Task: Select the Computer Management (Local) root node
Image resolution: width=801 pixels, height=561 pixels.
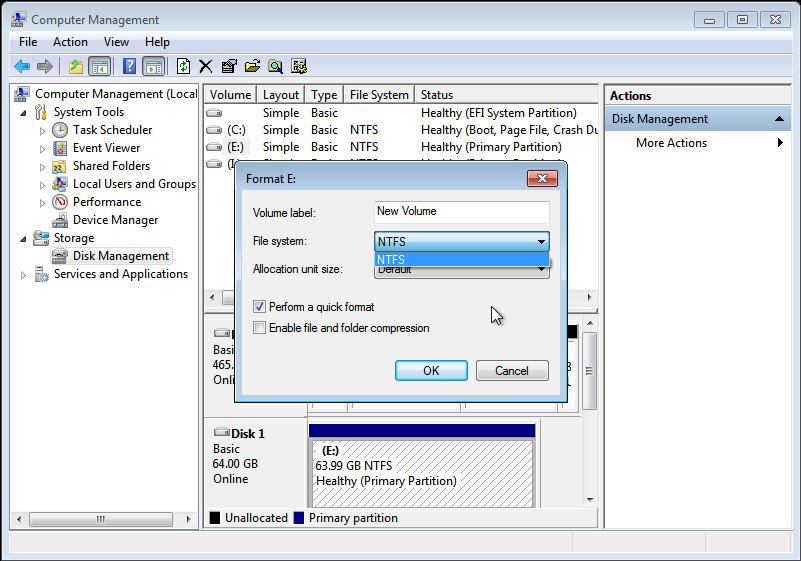Action: pos(116,94)
